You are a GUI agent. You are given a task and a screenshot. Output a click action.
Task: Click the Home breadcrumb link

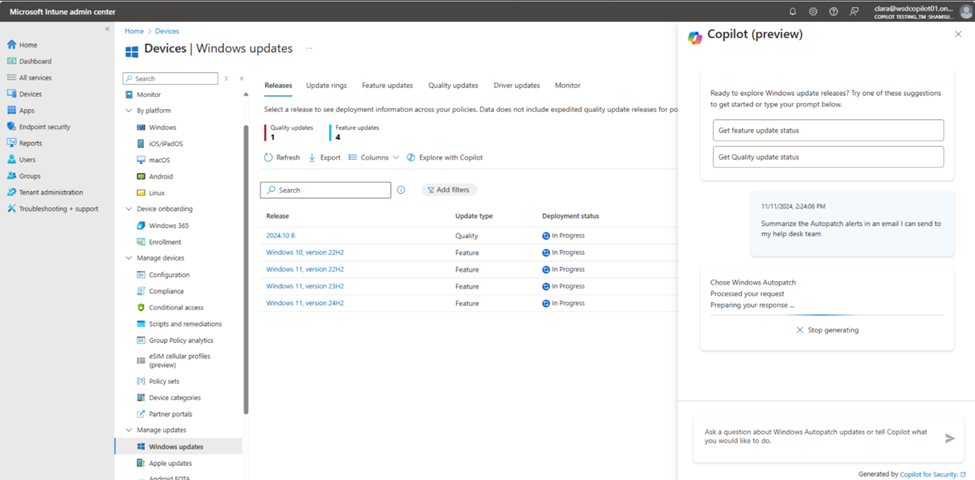click(134, 31)
